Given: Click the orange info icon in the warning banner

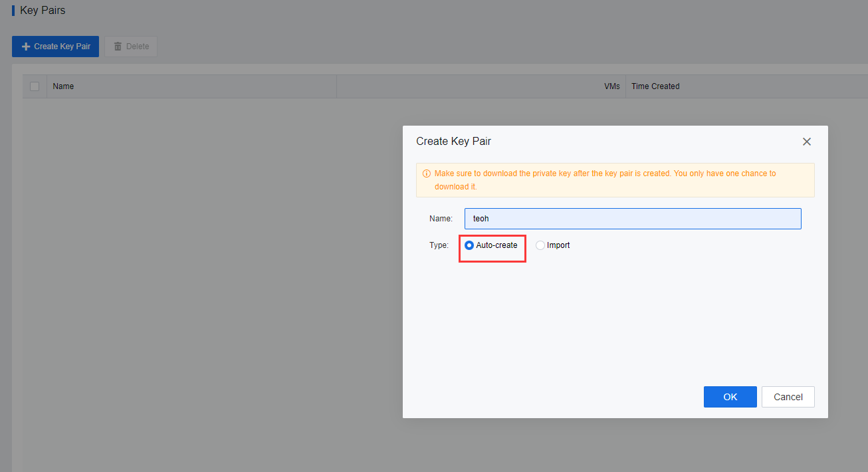Looking at the screenshot, I should 426,174.
